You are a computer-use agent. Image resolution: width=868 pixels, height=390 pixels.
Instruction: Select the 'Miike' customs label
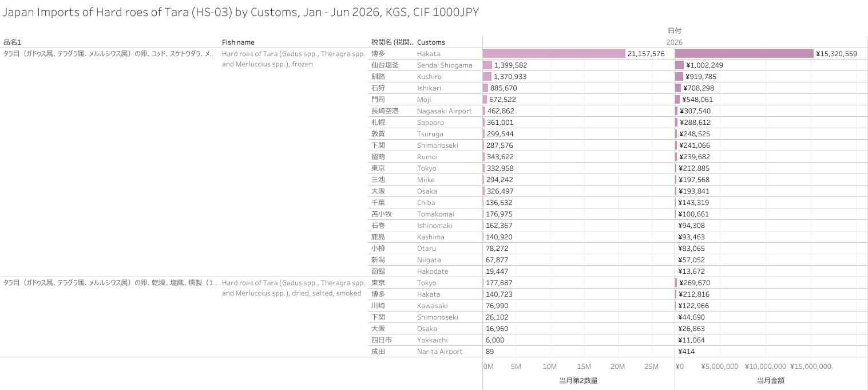click(426, 179)
